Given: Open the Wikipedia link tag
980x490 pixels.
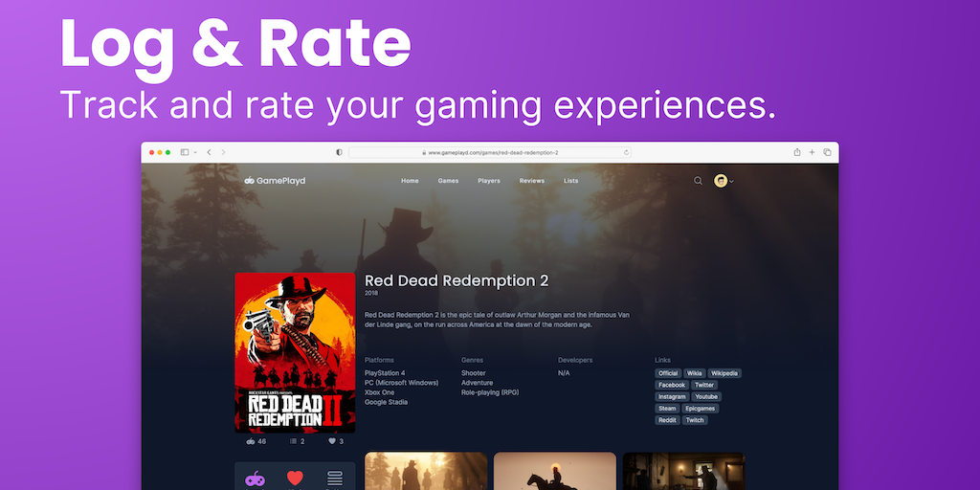Looking at the screenshot, I should click(x=724, y=373).
